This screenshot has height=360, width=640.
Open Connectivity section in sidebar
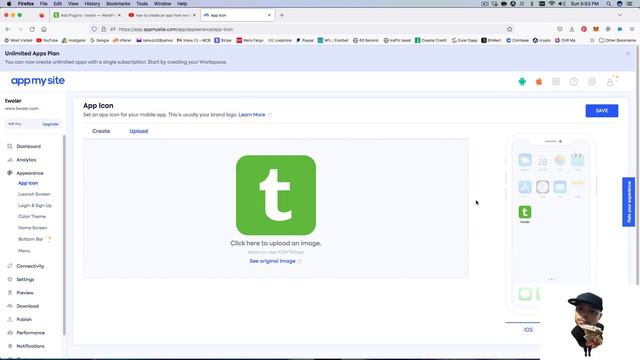pos(30,266)
